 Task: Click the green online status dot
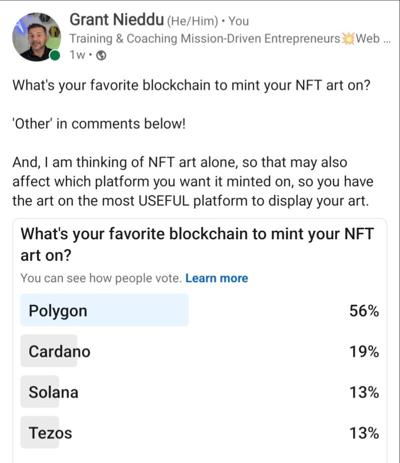pos(55,55)
